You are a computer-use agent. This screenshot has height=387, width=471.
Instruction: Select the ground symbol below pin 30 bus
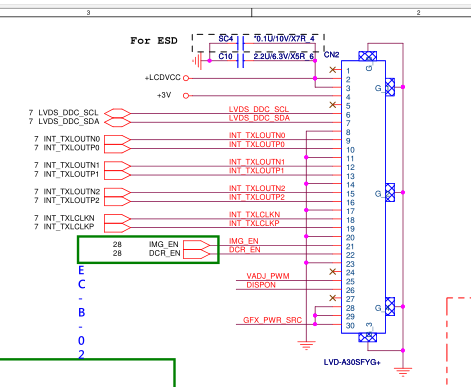tap(306, 345)
